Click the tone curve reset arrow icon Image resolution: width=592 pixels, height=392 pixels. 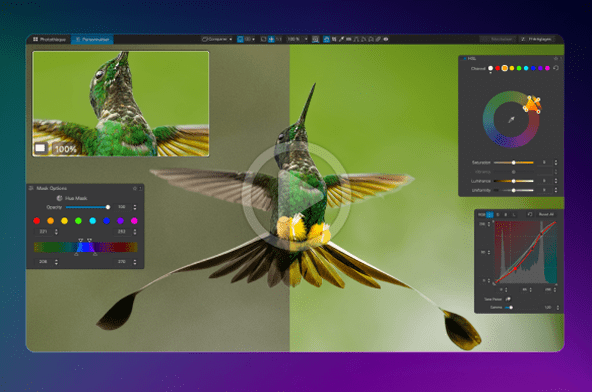click(530, 215)
